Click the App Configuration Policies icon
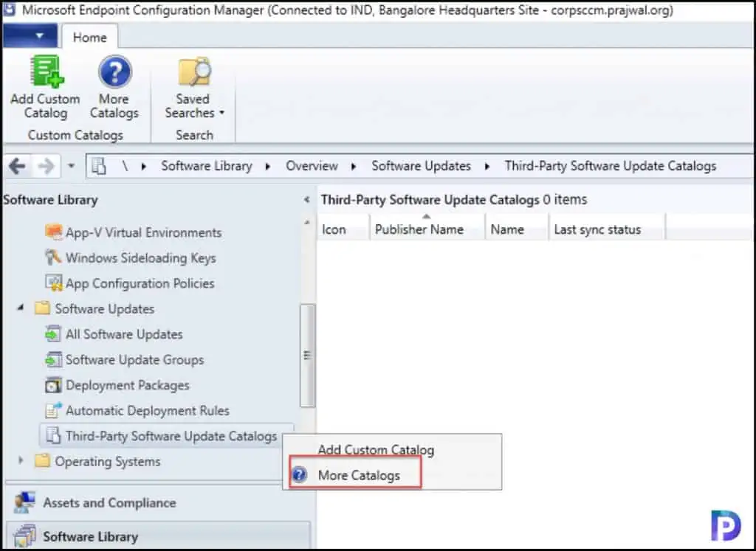 [53, 283]
